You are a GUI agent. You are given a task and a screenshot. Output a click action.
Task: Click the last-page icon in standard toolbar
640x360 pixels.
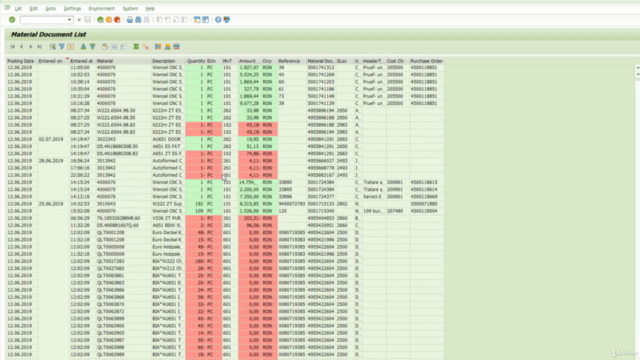184,20
